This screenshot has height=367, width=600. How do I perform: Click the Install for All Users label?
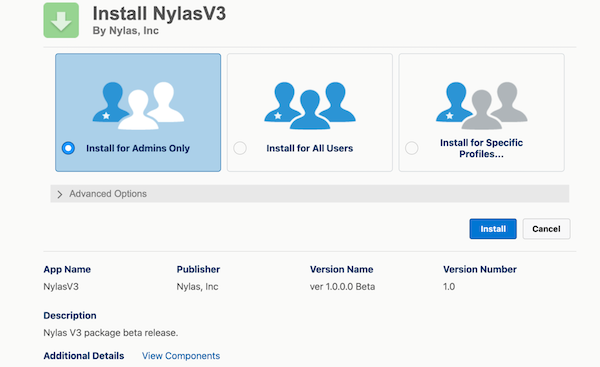[310, 148]
